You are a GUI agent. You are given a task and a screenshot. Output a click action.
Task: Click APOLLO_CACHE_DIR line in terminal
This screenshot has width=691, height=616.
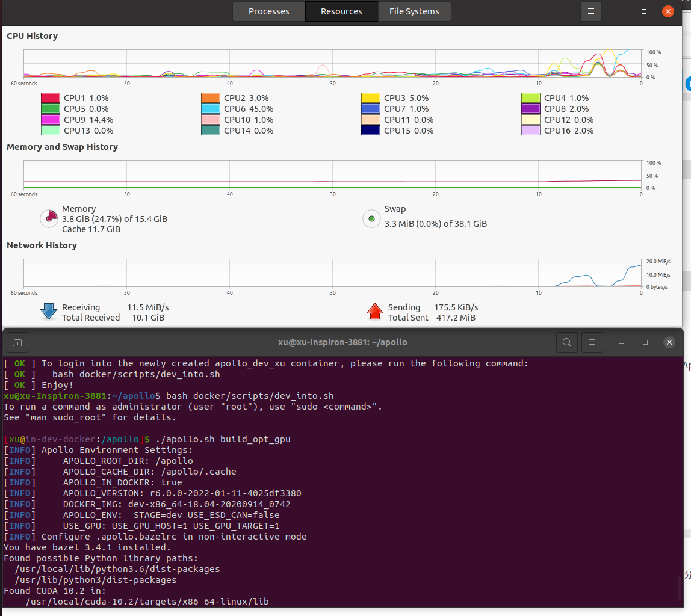120,472
